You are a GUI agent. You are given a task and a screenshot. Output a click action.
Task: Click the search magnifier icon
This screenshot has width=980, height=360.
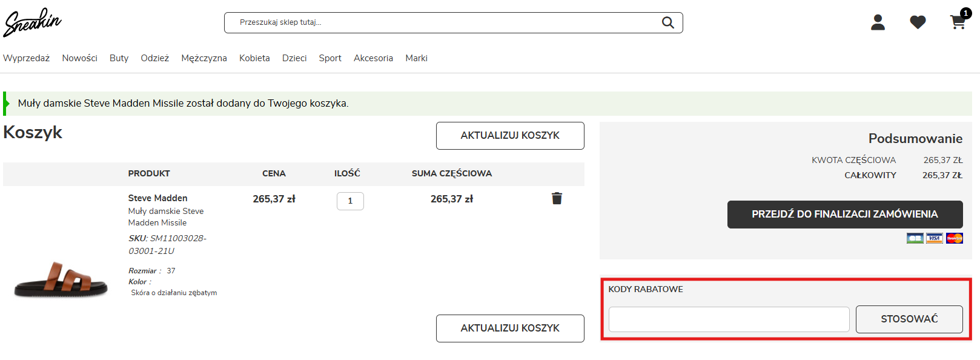click(667, 22)
